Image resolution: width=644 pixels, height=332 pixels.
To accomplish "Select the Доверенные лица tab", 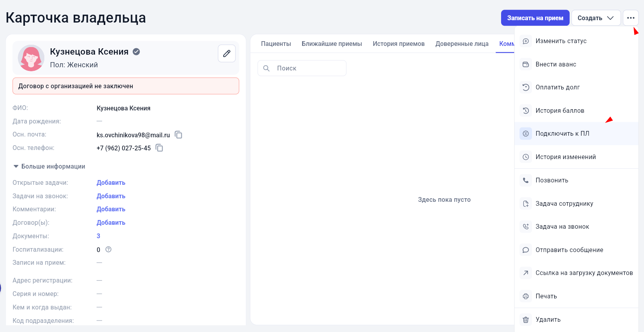I will coord(462,44).
